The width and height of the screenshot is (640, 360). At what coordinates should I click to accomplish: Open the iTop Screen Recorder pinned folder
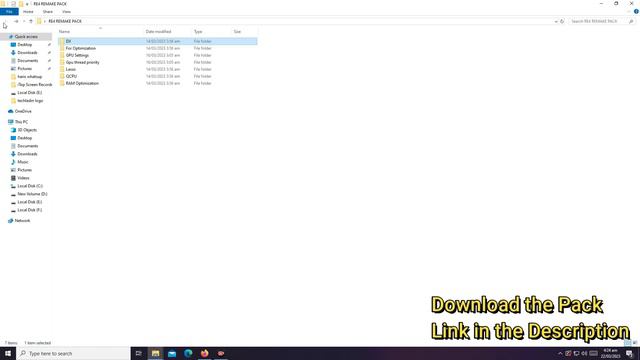pyautogui.click(x=34, y=84)
